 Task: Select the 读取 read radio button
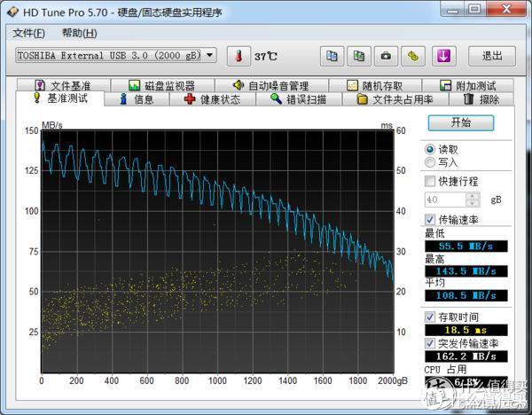coord(430,149)
